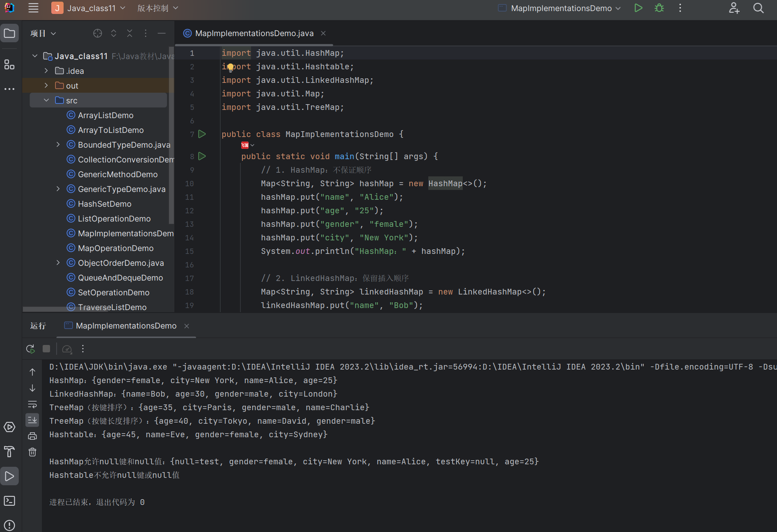Toggle the profiler attach button in Run toolbar
777x532 pixels.
click(x=67, y=349)
